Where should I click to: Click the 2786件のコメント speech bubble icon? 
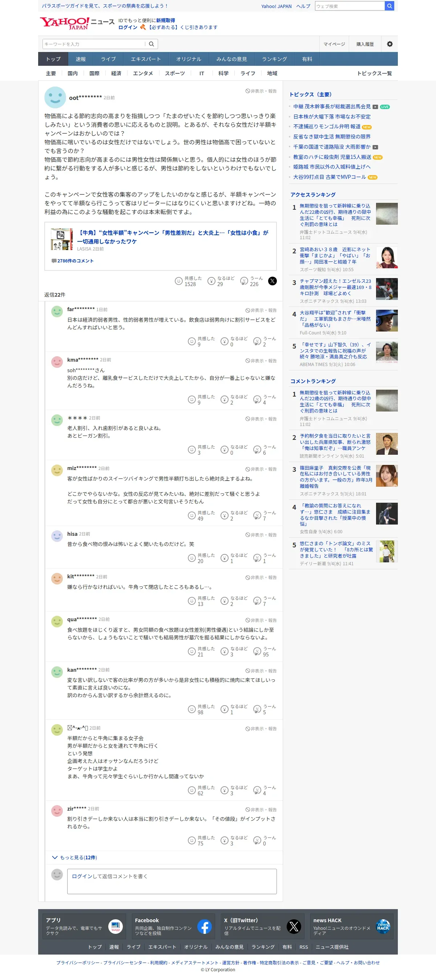click(54, 261)
